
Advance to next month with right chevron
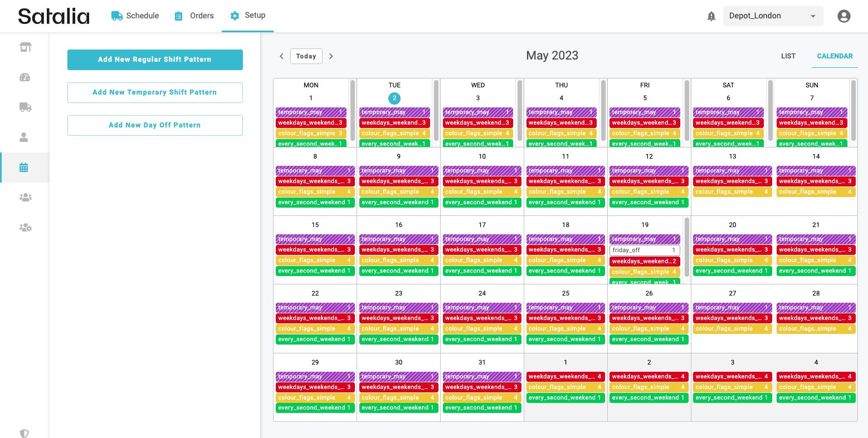[x=331, y=56]
